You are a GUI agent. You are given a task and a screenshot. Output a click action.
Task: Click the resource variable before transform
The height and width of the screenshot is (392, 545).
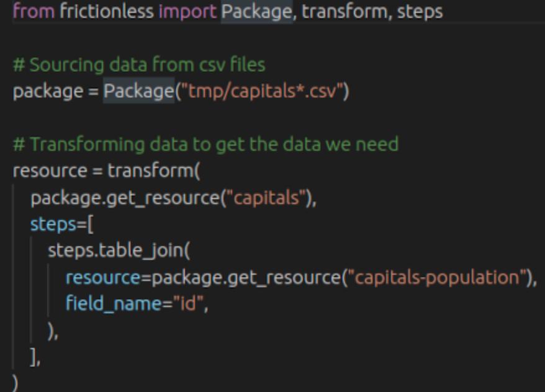coord(50,171)
